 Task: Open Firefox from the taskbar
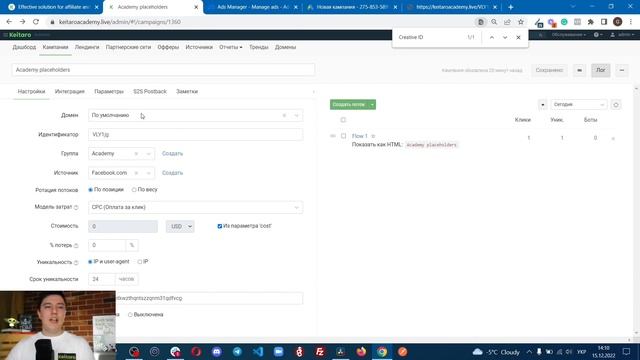361,351
